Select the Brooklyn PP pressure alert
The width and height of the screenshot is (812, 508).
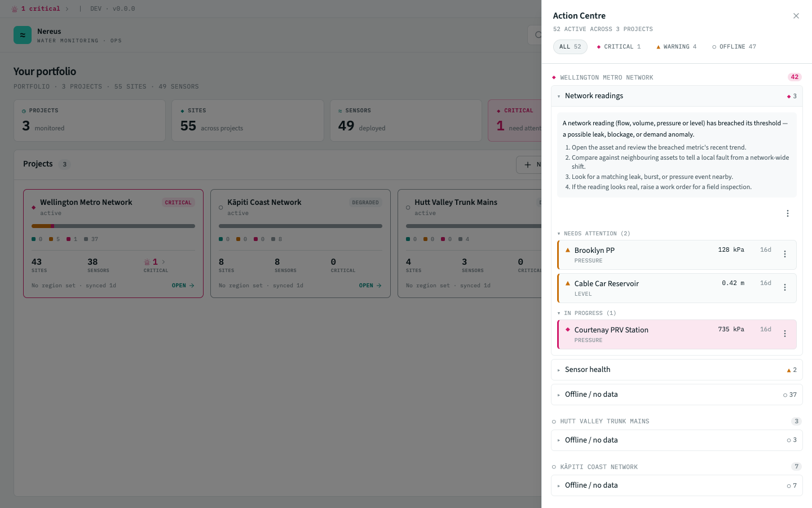coord(677,255)
